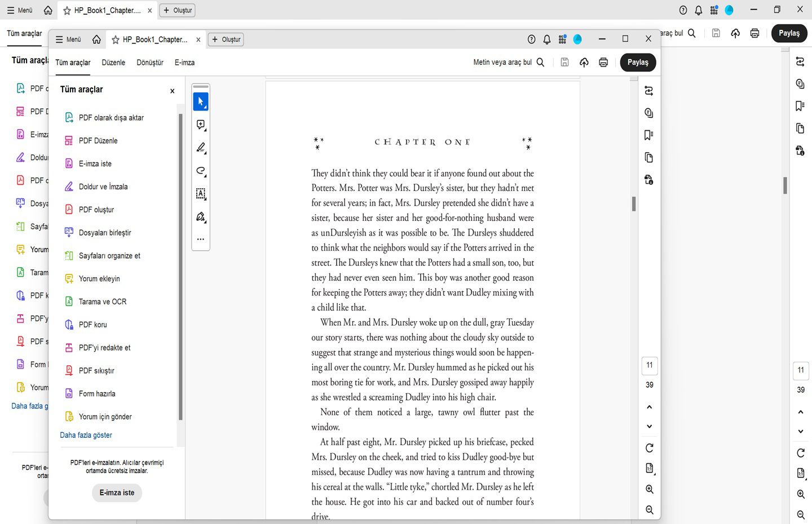
Task: Click the looping-arrows icon in front window's right rail
Action: pos(649,91)
